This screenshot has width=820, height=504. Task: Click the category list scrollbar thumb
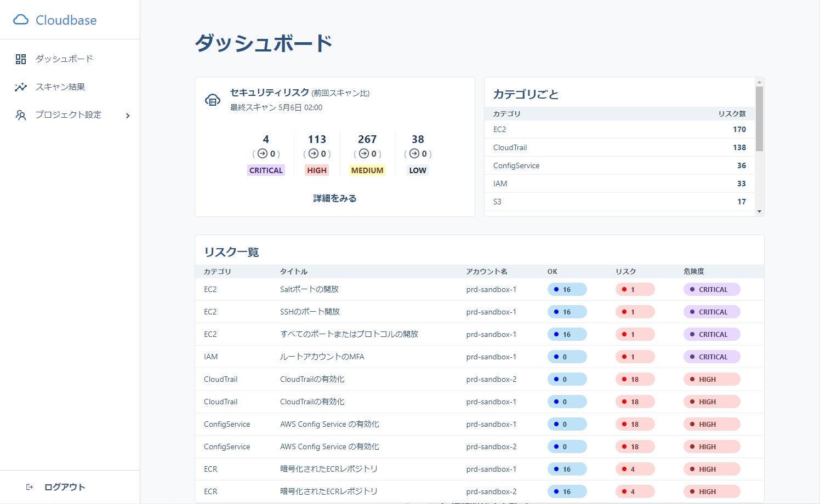(x=759, y=118)
